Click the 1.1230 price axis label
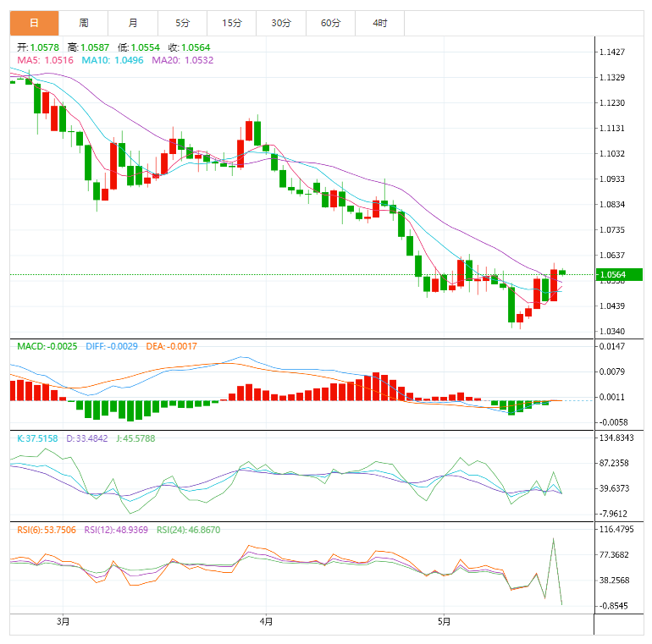 click(x=611, y=102)
